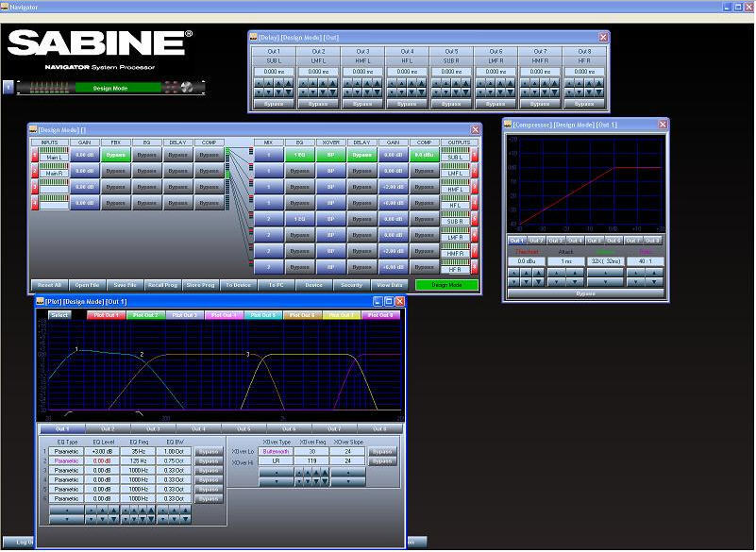Click the Navigator app icon in the title bar
The image size is (756, 552).
[x=5, y=8]
